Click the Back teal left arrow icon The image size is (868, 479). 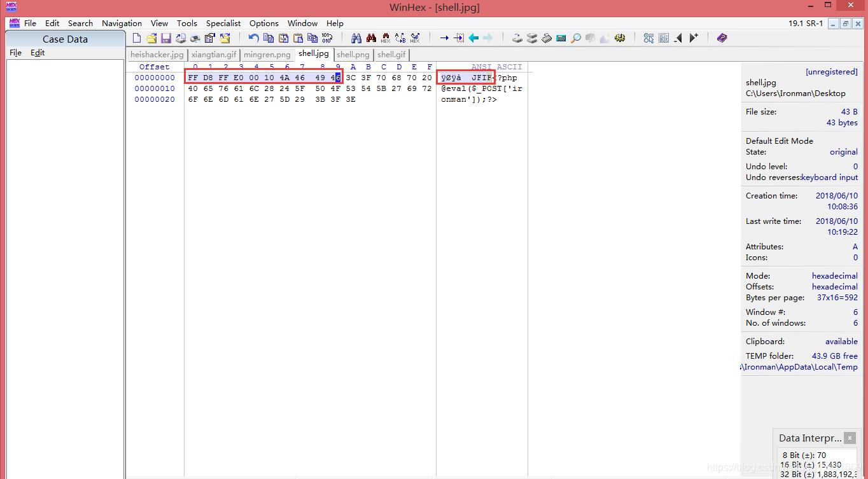473,38
